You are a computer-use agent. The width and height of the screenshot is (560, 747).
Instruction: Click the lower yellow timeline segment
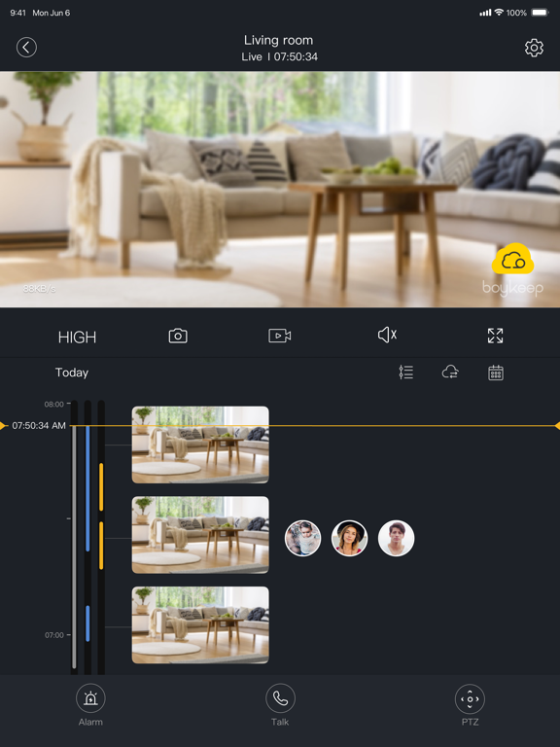pos(101,546)
